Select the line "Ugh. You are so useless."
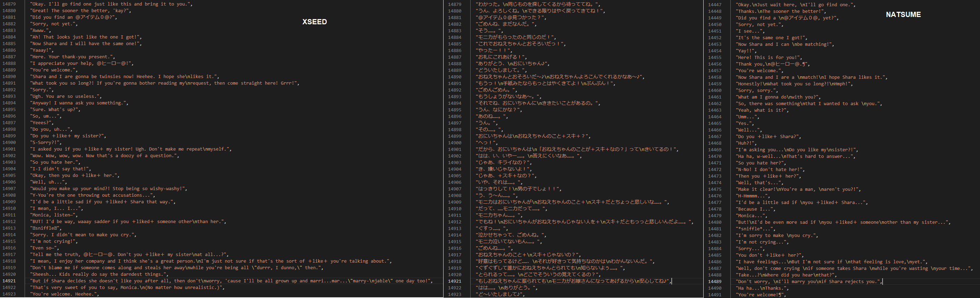Image resolution: width=980 pixels, height=298 pixels. pyautogui.click(x=66, y=96)
